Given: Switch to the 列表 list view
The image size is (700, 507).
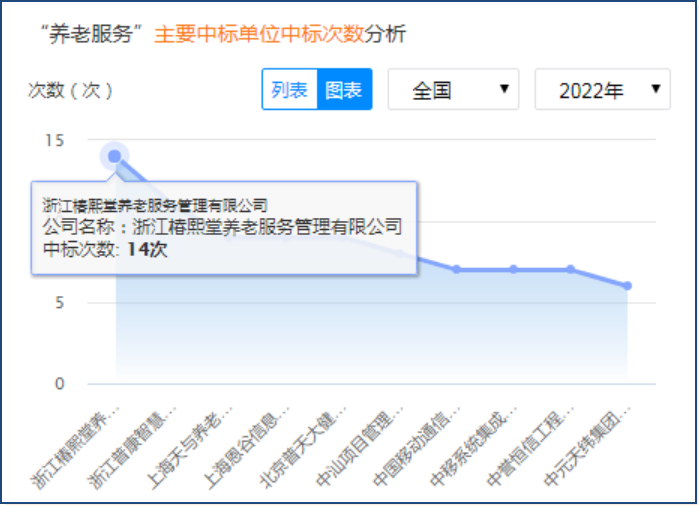Looking at the screenshot, I should pyautogui.click(x=290, y=90).
